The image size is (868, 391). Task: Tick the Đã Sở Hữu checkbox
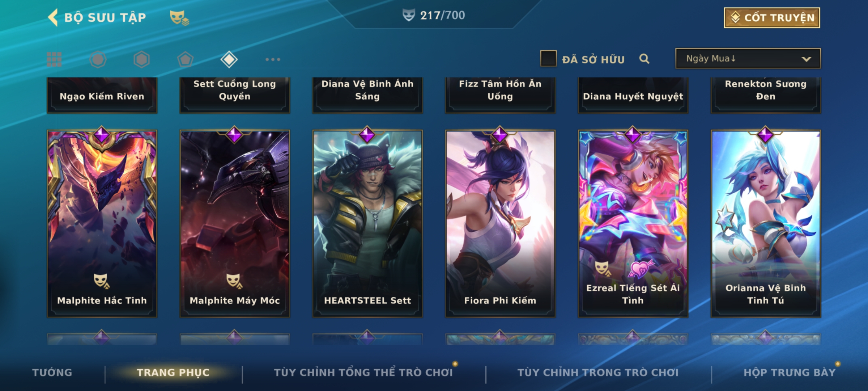click(548, 59)
